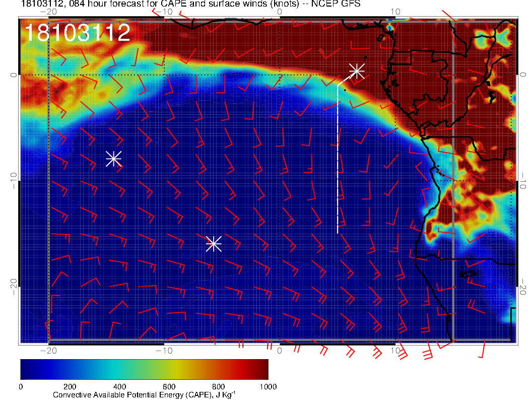Screen dimensions: 532x411
Task: Click the '10' longitude label on the top axis
Action: [395, 12]
